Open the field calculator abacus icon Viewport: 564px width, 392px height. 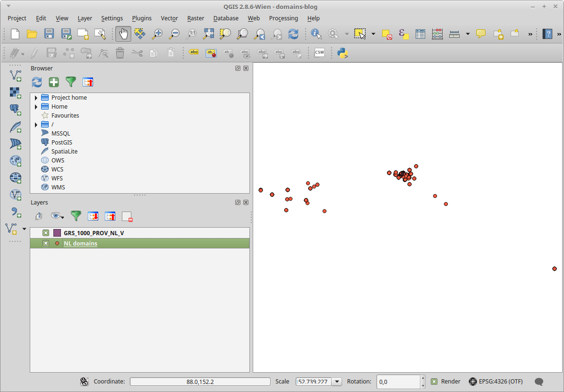tap(437, 34)
